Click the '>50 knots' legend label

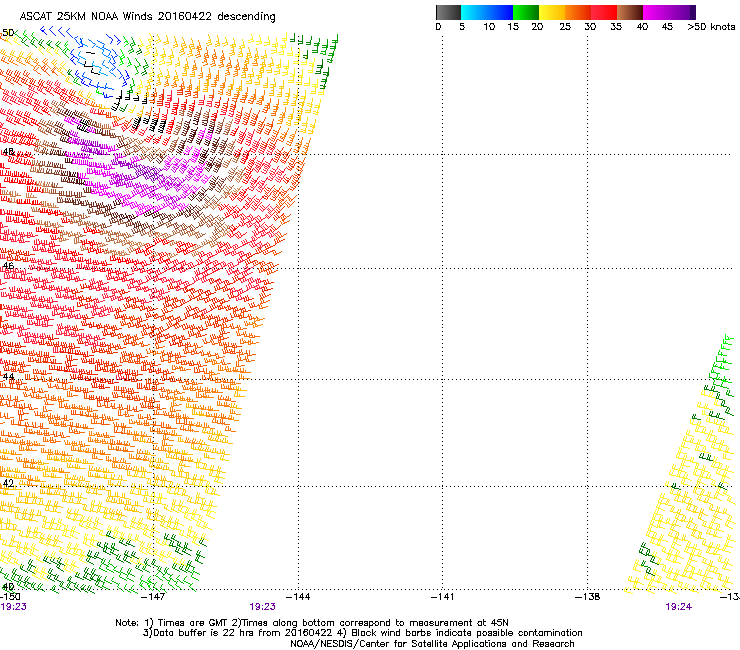pyautogui.click(x=711, y=26)
